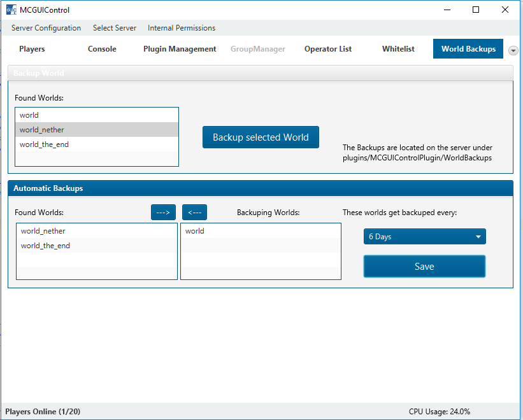Open the Server Configuration menu
523x420 pixels.
(x=46, y=28)
